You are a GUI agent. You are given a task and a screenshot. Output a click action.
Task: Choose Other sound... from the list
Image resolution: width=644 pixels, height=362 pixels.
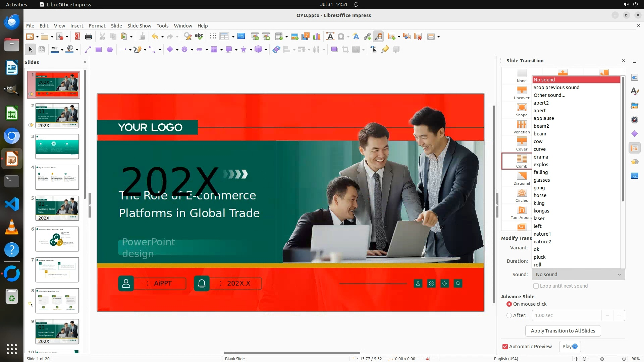549,95
